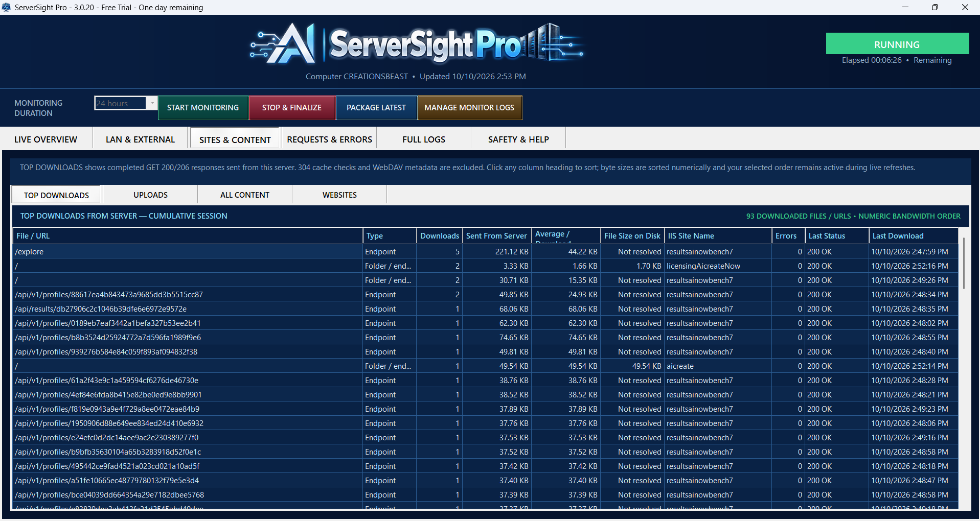Sort by the Errors column header
Screen dimensions: 980x521
[788, 236]
